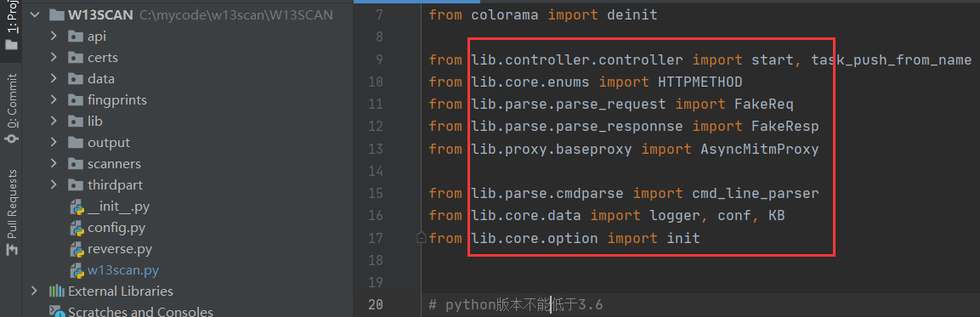This screenshot has width=980, height=317.
Task: Click the data folder icon
Action: tap(76, 79)
